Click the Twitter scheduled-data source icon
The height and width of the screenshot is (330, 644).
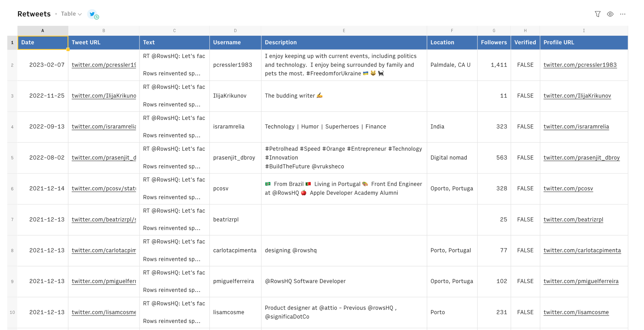(93, 14)
